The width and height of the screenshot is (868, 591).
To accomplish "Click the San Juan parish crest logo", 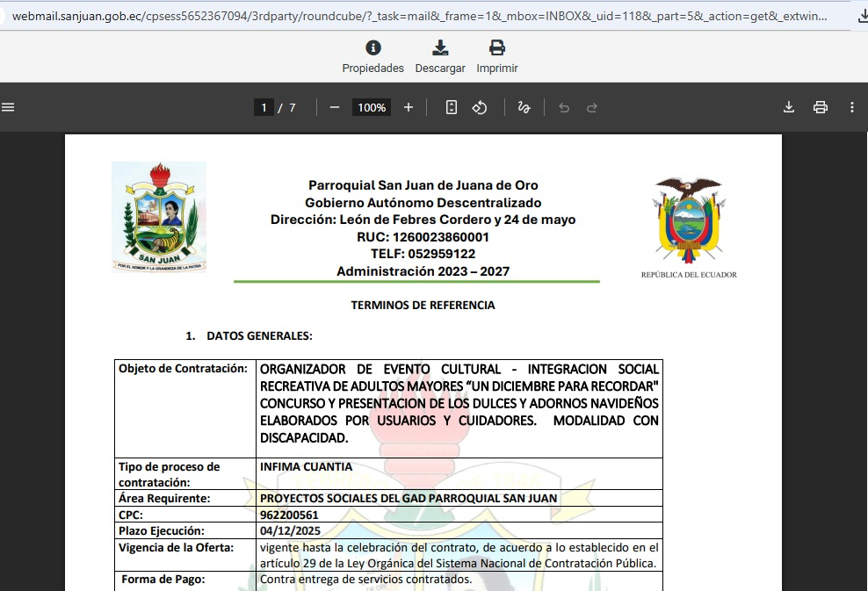I will pos(159,216).
